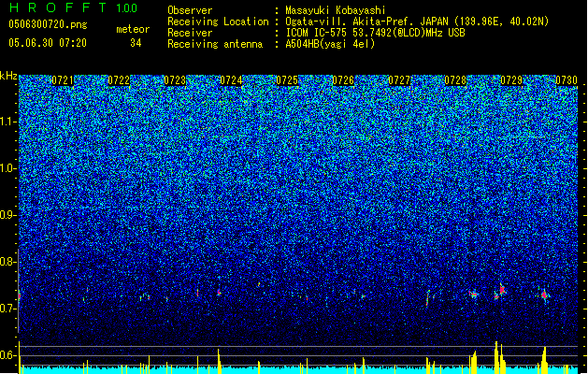Click the 0722 time marker
Viewport: 588px width, 374px height.
(119, 80)
